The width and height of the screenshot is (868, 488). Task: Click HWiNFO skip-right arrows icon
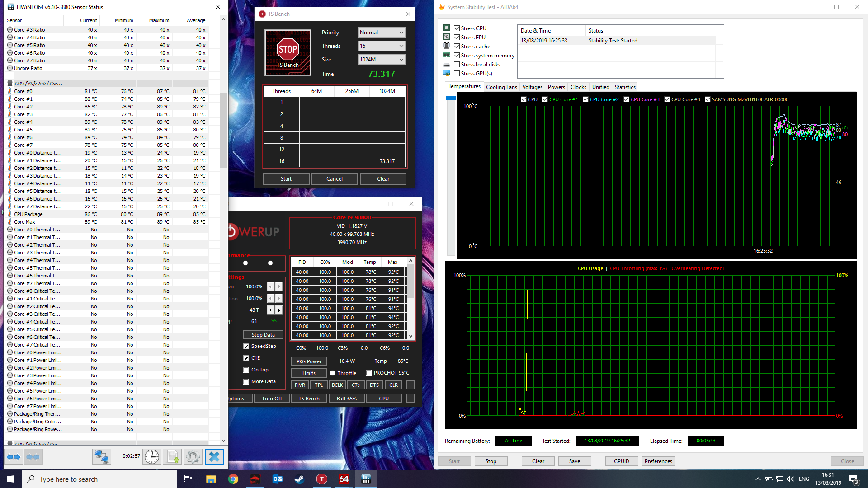(33, 457)
